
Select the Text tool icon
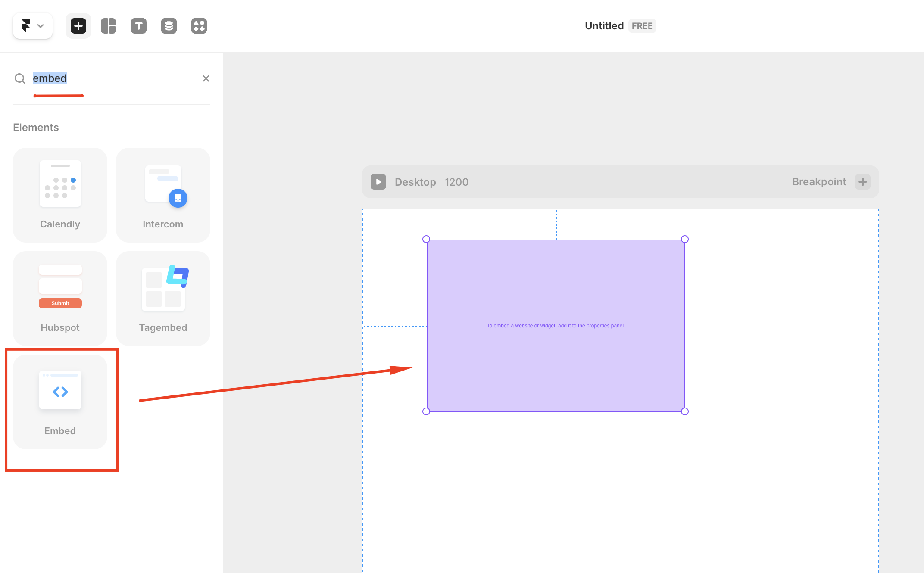pyautogui.click(x=139, y=26)
